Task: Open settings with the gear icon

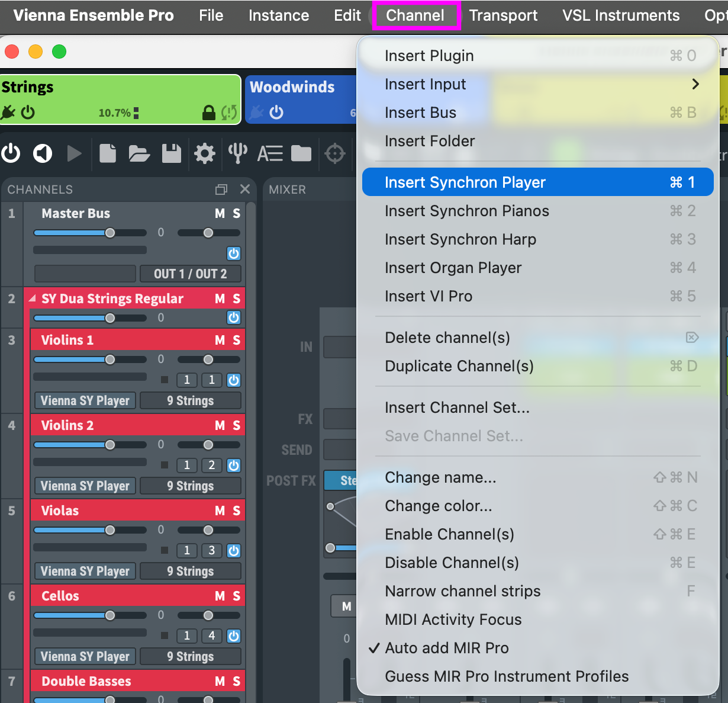Action: coord(205,153)
